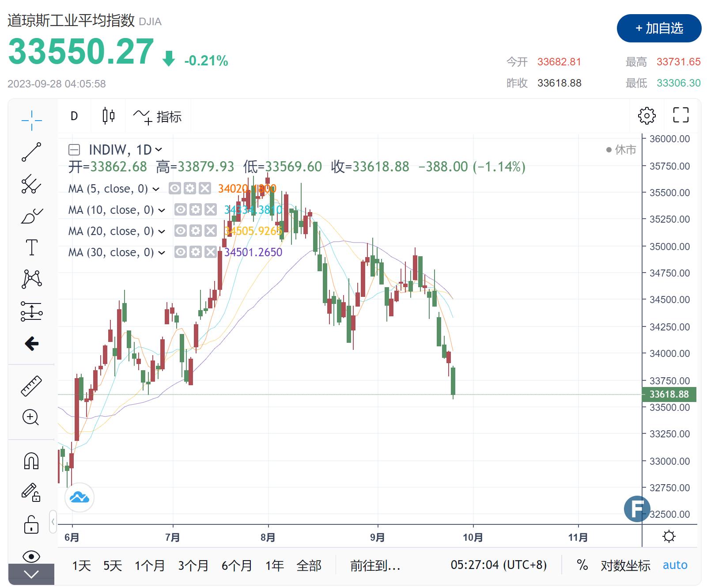
Task: Collapse the indicator legend box
Action: (x=74, y=150)
